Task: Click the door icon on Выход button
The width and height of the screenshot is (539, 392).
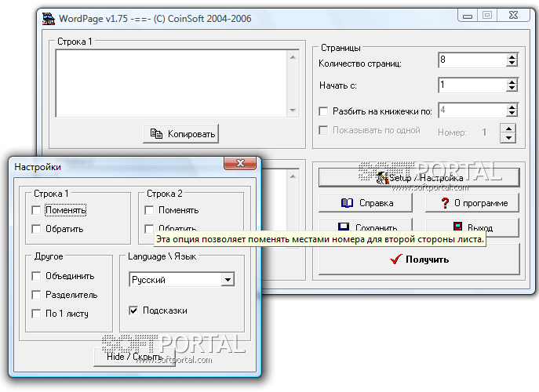Action: click(x=457, y=226)
